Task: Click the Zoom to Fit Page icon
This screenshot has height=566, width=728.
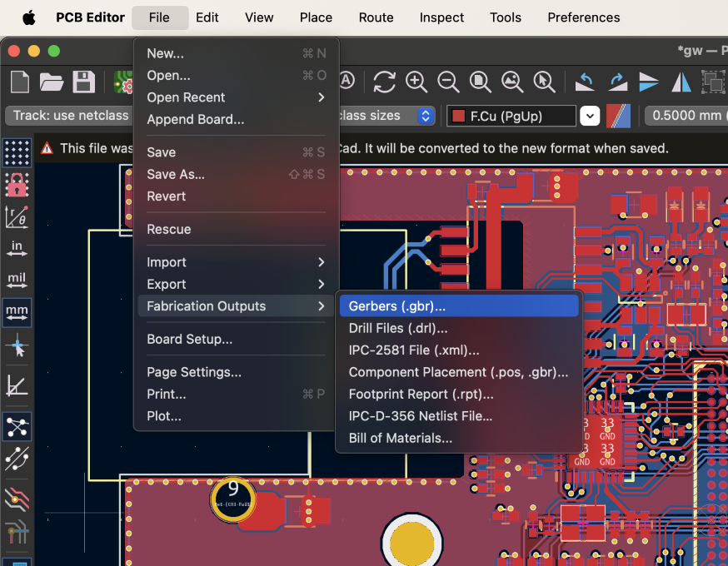Action: [481, 82]
